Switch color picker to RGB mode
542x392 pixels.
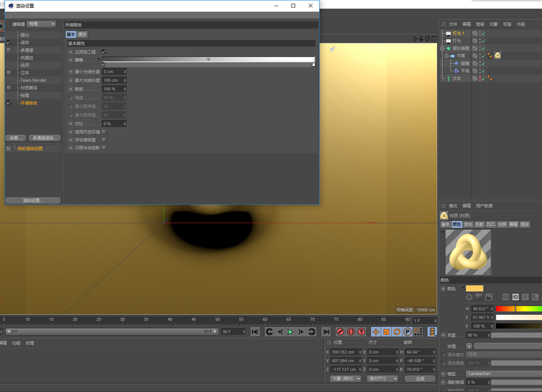505,297
